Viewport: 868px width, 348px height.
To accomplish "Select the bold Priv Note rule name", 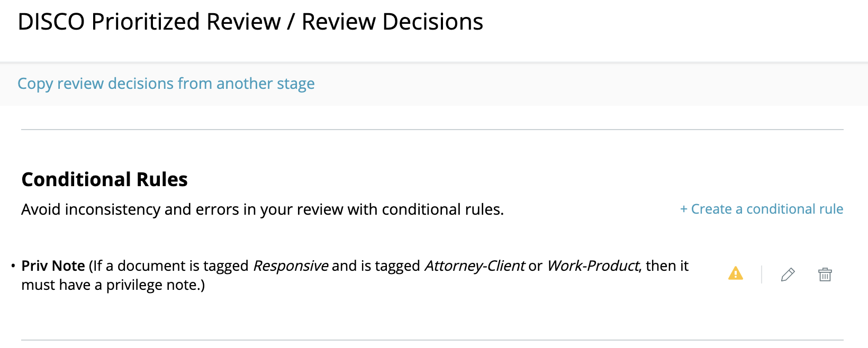I will coord(53,265).
